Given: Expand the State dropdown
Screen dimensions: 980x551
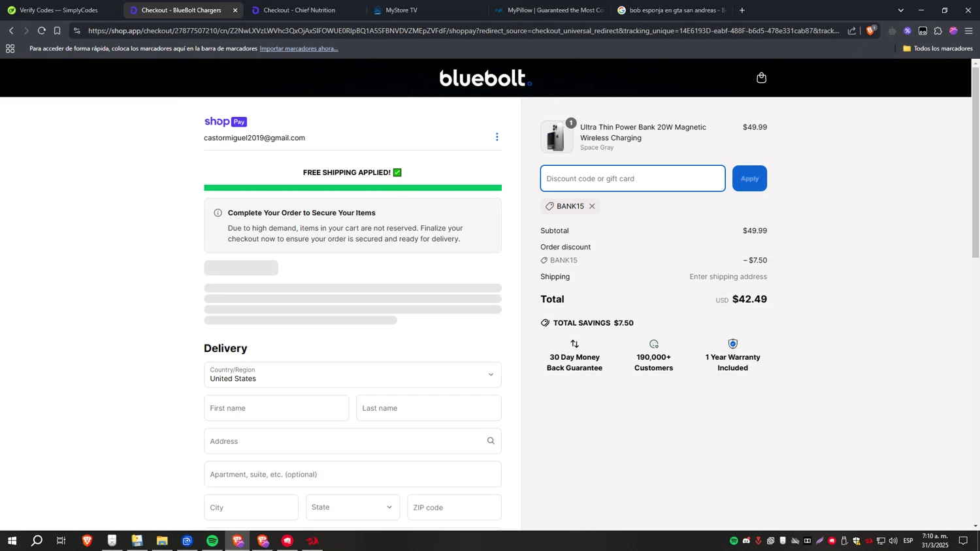Looking at the screenshot, I should point(353,507).
